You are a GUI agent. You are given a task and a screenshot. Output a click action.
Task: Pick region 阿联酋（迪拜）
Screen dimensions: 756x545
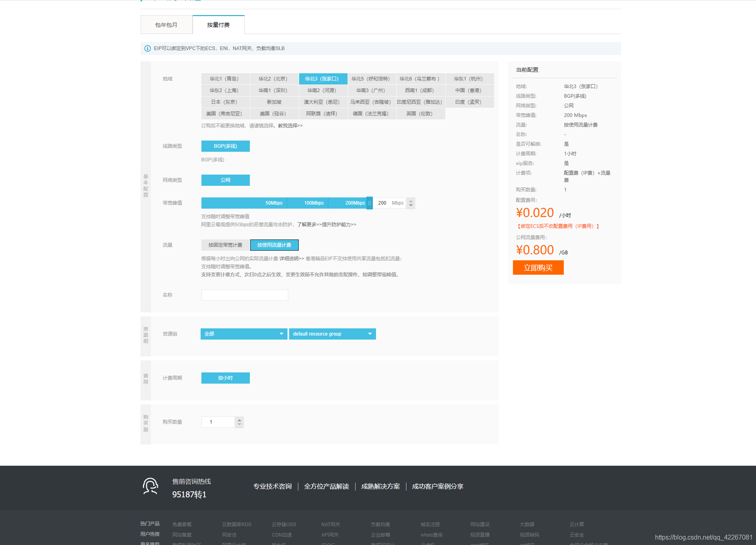click(x=323, y=114)
